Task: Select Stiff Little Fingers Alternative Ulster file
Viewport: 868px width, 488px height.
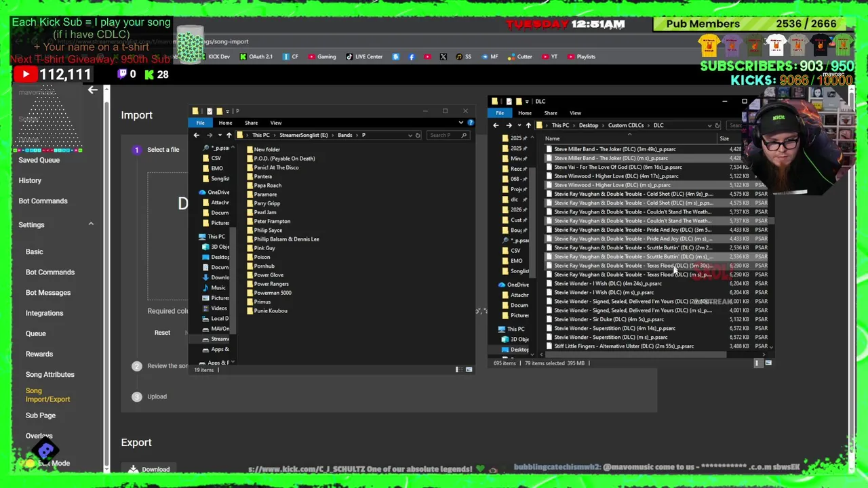Action: (x=620, y=346)
